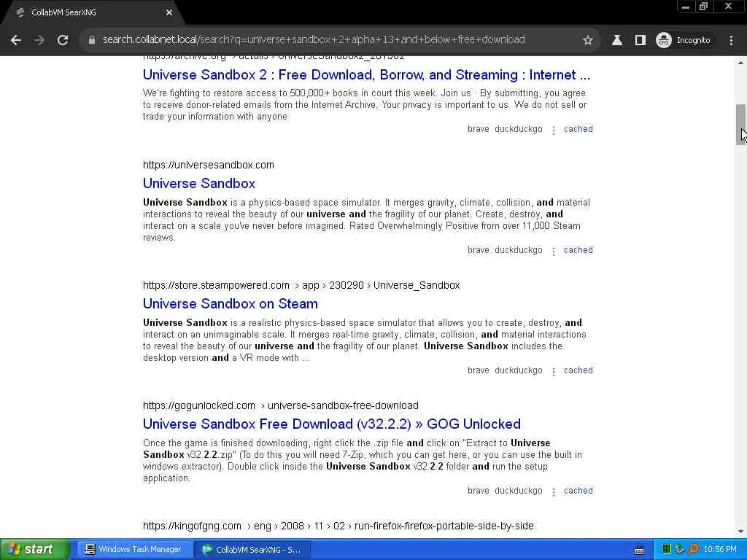Reload the page with refresh icon
Image resolution: width=747 pixels, height=560 pixels.
point(63,40)
